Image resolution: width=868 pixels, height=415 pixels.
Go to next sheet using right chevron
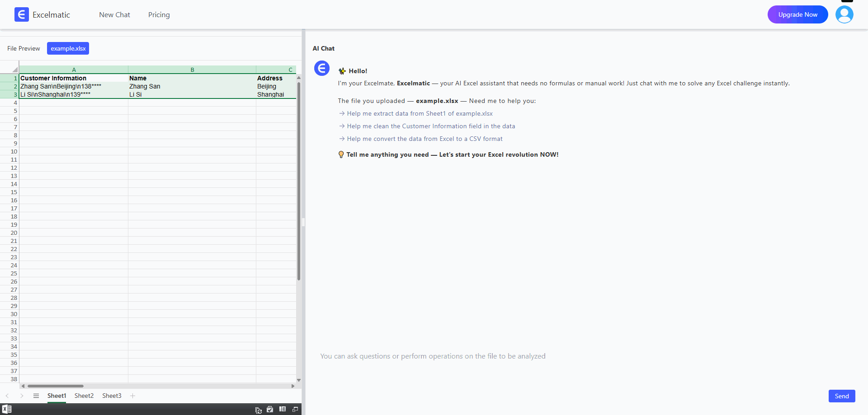click(x=22, y=396)
